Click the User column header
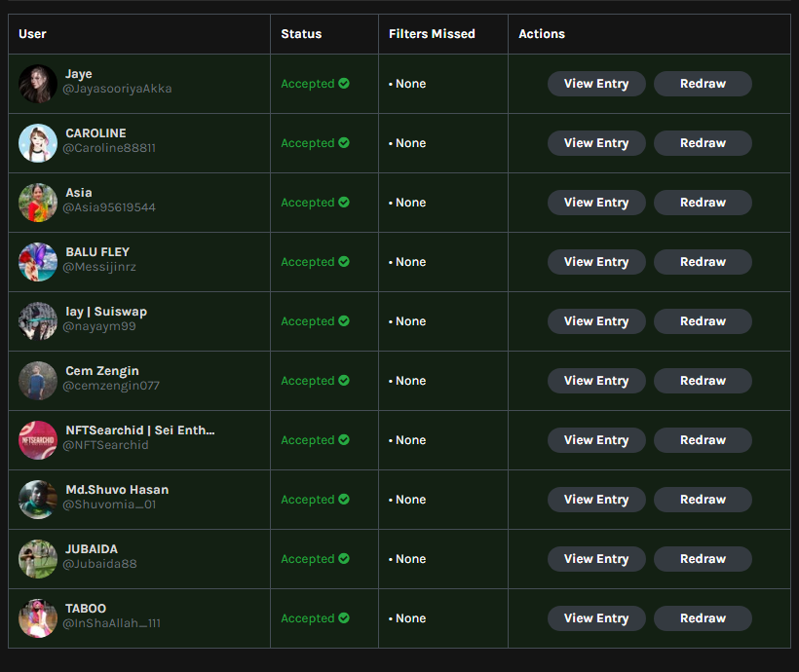The height and width of the screenshot is (672, 799). [32, 34]
